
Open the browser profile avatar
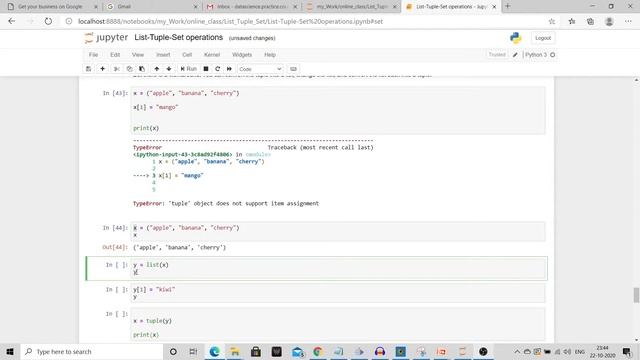coord(609,21)
